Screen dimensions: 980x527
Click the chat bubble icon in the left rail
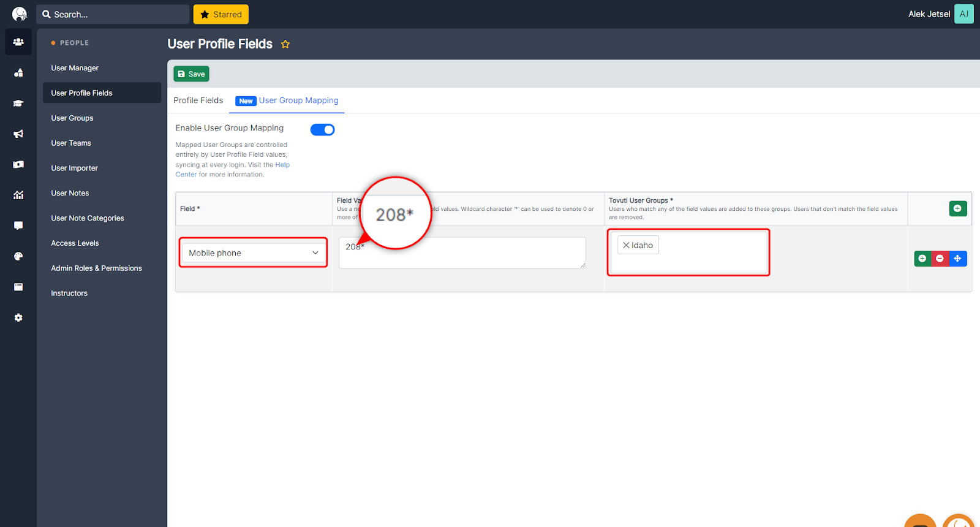pyautogui.click(x=18, y=226)
